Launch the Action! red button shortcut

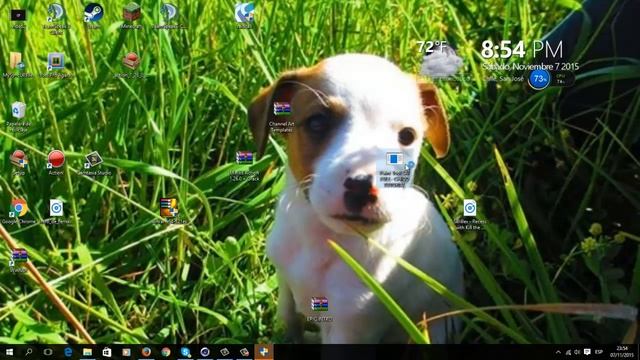click(x=56, y=162)
